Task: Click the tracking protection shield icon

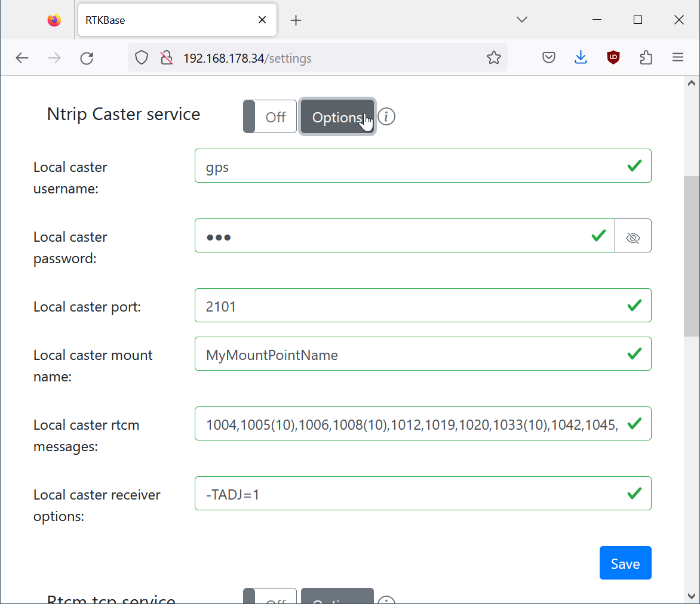Action: pyautogui.click(x=142, y=58)
